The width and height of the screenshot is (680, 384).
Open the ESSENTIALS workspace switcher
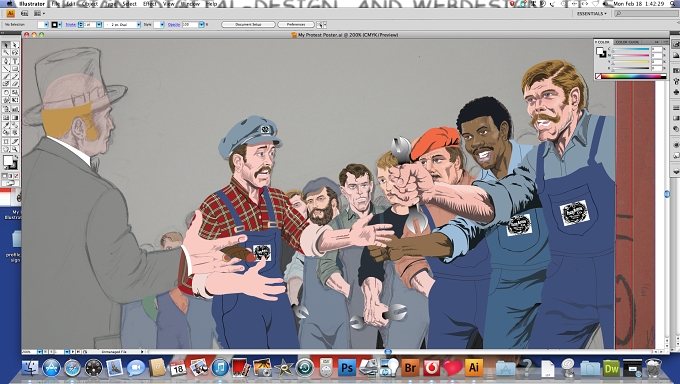pos(592,14)
